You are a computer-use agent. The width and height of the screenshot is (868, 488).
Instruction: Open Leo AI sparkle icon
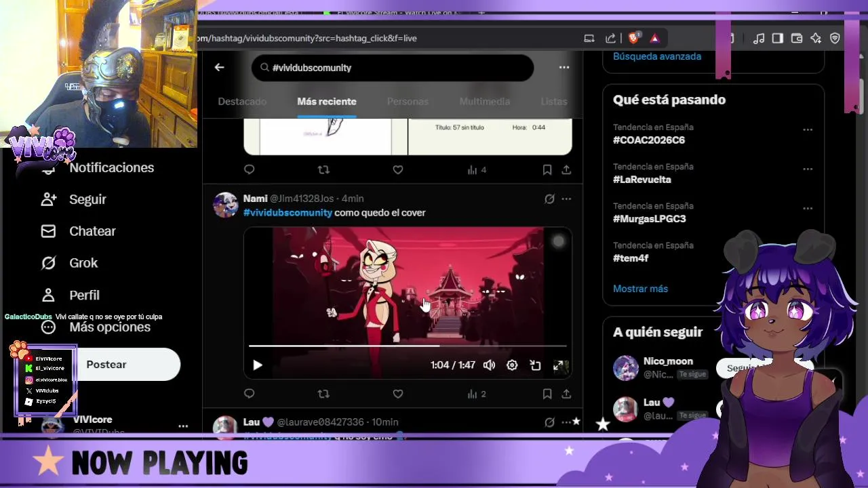click(x=816, y=39)
